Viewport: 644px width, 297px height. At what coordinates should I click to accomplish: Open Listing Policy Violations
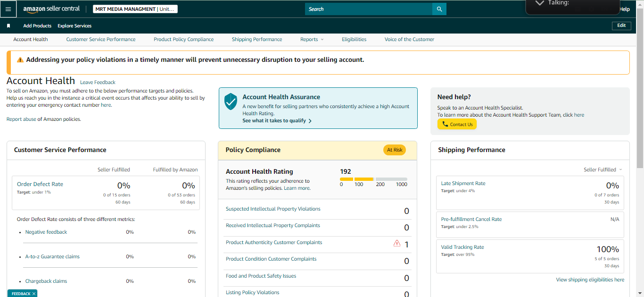coord(253,292)
